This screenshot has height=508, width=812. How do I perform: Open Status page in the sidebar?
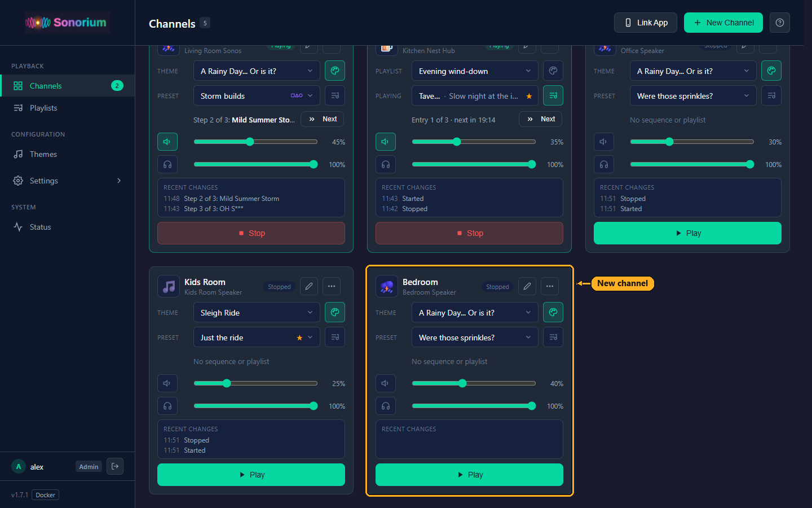coord(67,227)
